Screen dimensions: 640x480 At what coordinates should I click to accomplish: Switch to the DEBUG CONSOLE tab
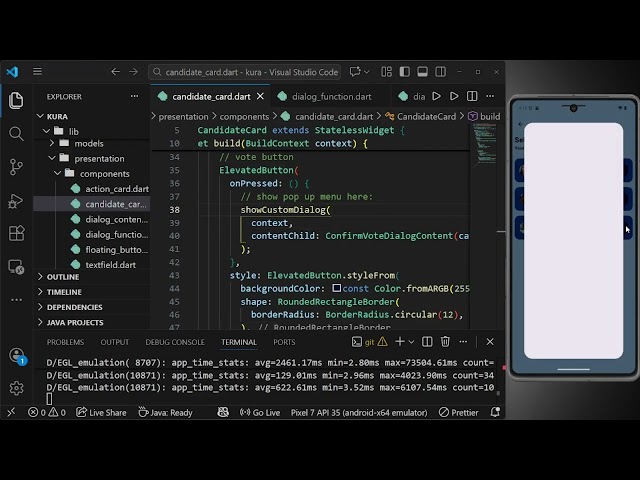pyautogui.click(x=175, y=342)
